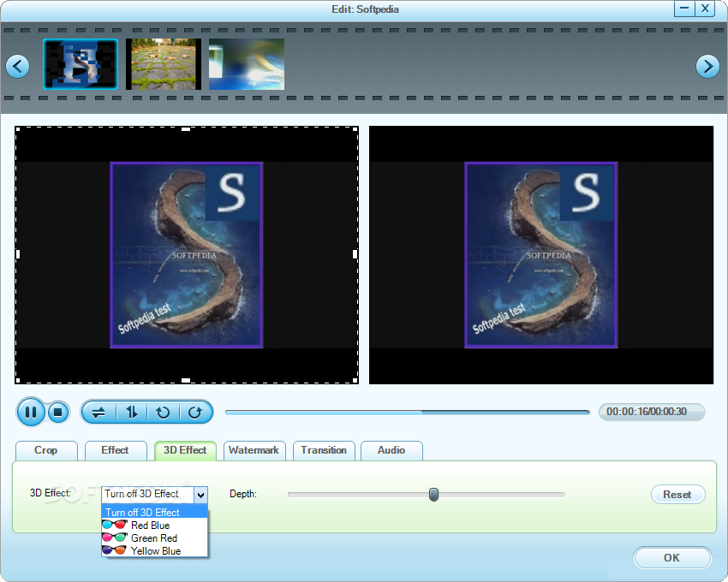
Task: Go to previous clips with left arrow
Action: [x=18, y=67]
